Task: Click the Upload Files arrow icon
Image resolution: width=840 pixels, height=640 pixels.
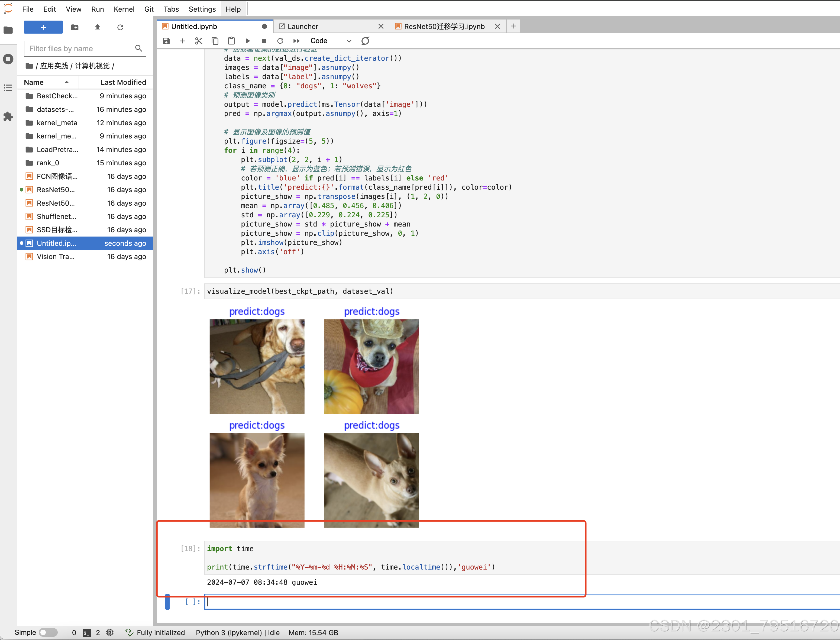Action: (98, 27)
